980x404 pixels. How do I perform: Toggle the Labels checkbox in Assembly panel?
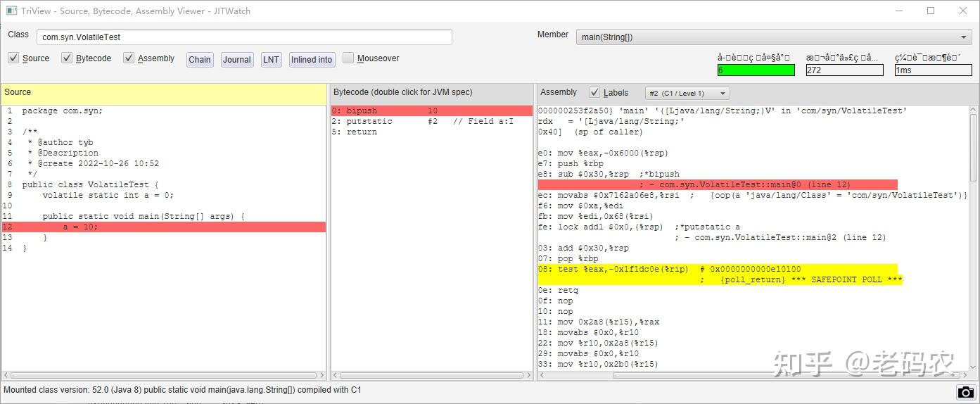[594, 92]
